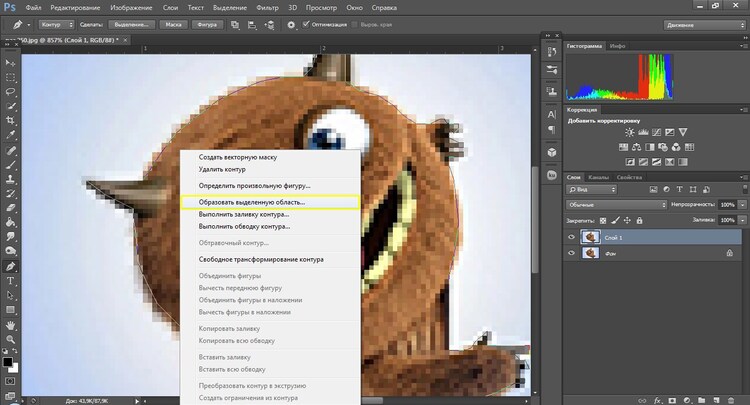Open the Layers panel menu
The height and width of the screenshot is (405, 750).
coord(744,177)
